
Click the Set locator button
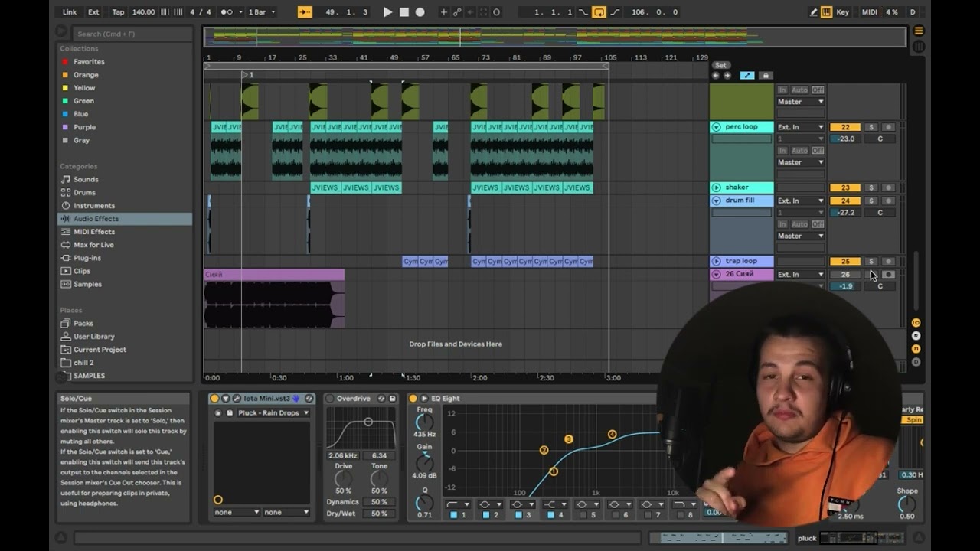tap(720, 65)
